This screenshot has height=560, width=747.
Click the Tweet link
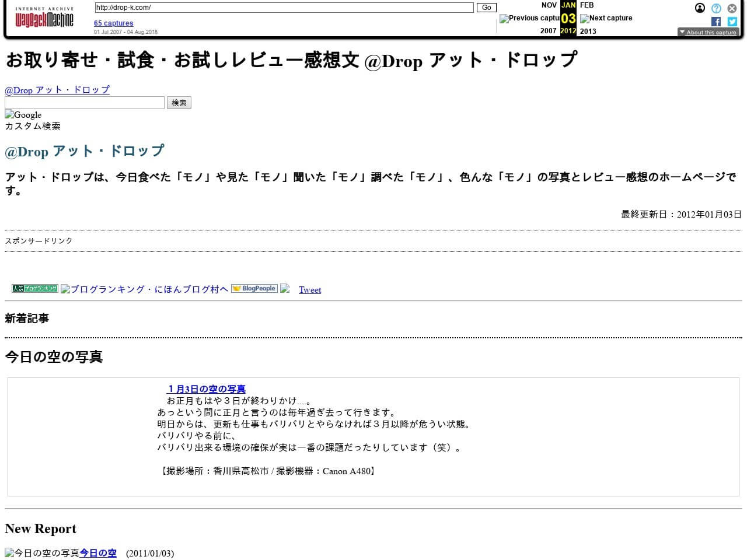coord(309,289)
